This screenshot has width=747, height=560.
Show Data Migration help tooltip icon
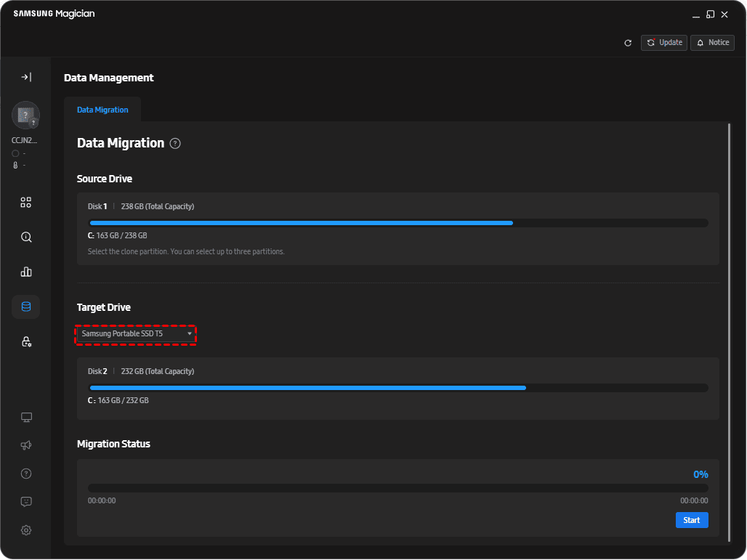(x=175, y=144)
